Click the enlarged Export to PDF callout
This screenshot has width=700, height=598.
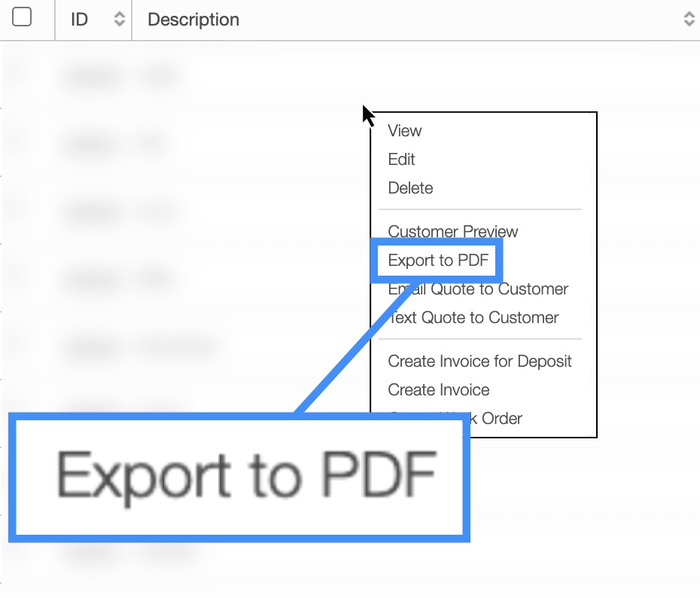(239, 477)
